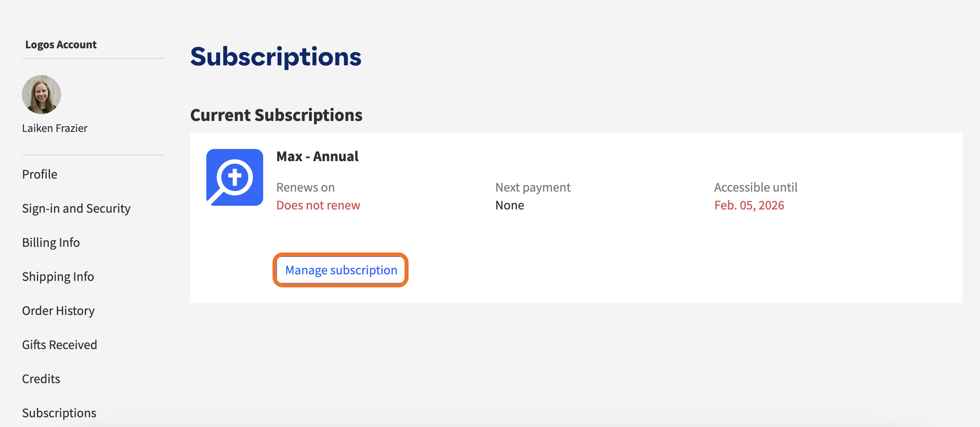The width and height of the screenshot is (980, 427).
Task: Click the Logos Account heading
Action: pyautogui.click(x=61, y=45)
